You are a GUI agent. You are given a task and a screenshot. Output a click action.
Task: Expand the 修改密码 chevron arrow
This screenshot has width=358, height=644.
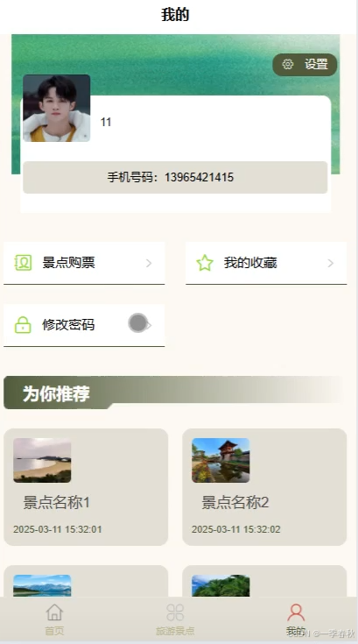pyautogui.click(x=149, y=326)
